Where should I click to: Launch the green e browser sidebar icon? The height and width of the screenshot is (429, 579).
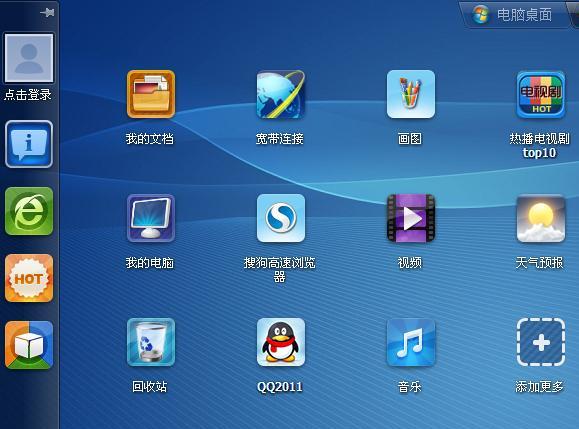point(29,211)
